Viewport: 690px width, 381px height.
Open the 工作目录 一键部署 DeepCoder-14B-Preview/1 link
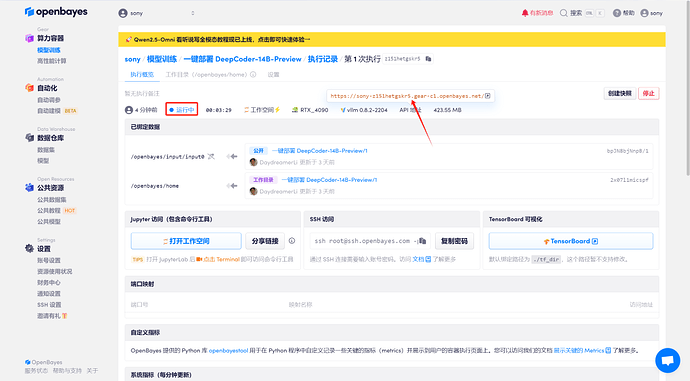pyautogui.click(x=329, y=180)
